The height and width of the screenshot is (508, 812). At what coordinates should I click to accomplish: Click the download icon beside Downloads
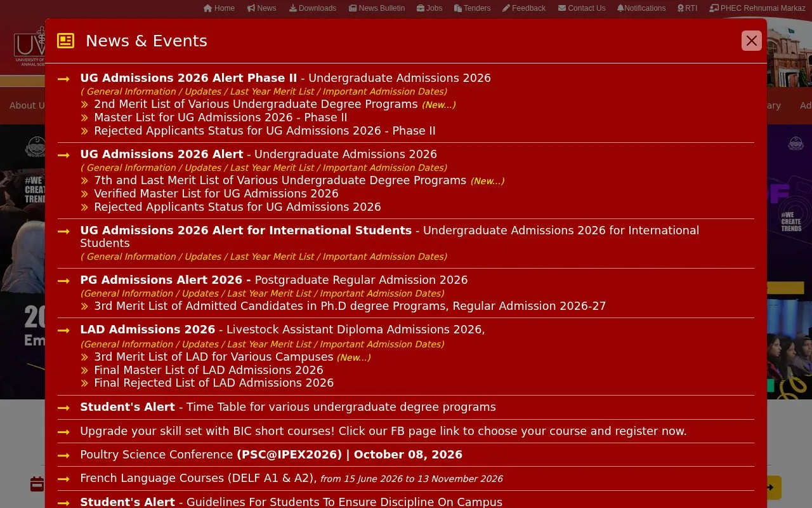coord(293,8)
